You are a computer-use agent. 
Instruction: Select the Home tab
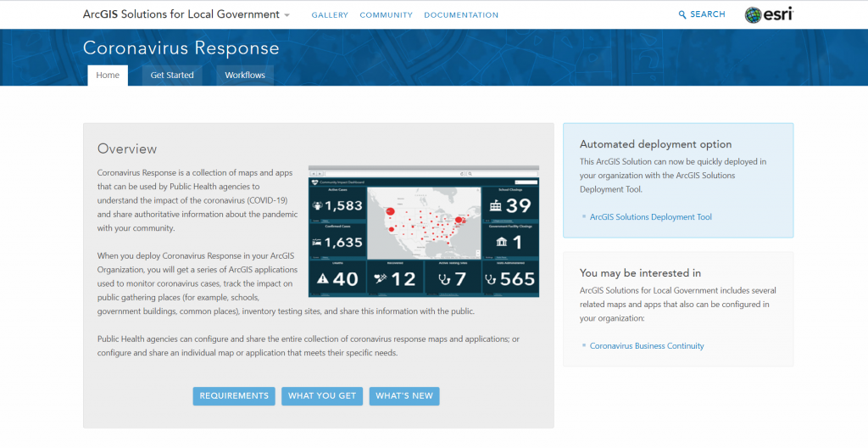(x=108, y=76)
